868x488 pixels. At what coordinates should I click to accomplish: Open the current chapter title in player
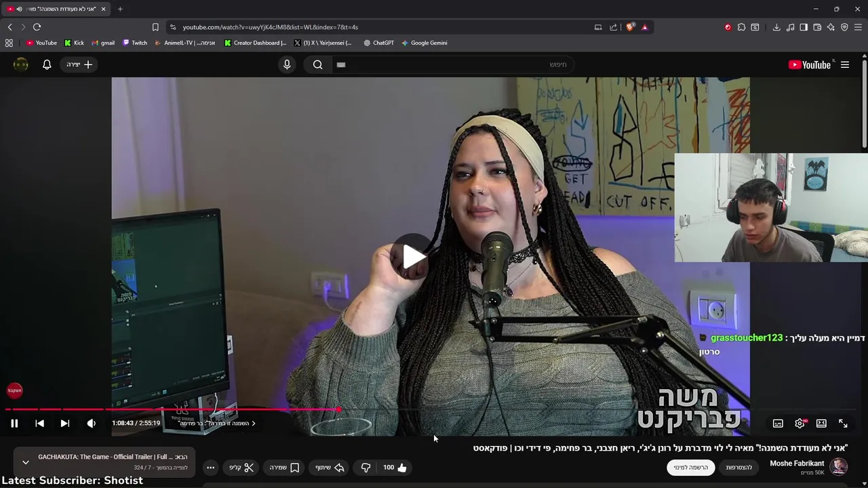pyautogui.click(x=217, y=424)
